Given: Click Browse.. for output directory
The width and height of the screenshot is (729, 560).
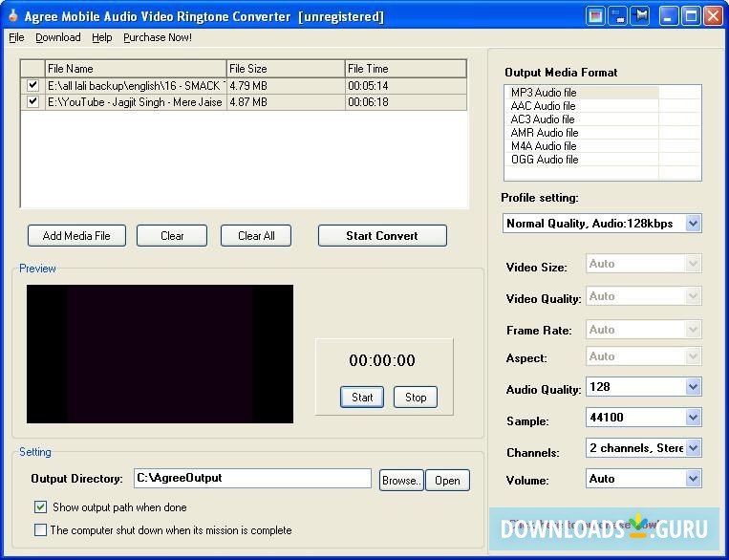Looking at the screenshot, I should pyautogui.click(x=401, y=481).
